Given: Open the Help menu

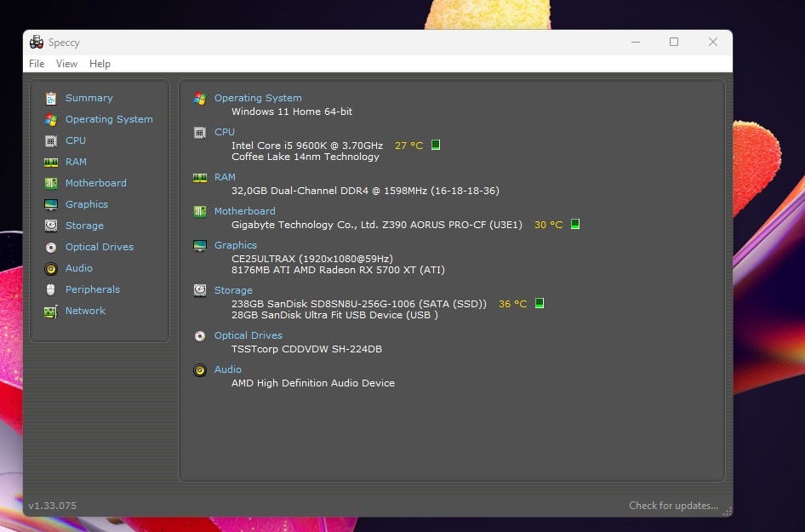Looking at the screenshot, I should [100, 64].
